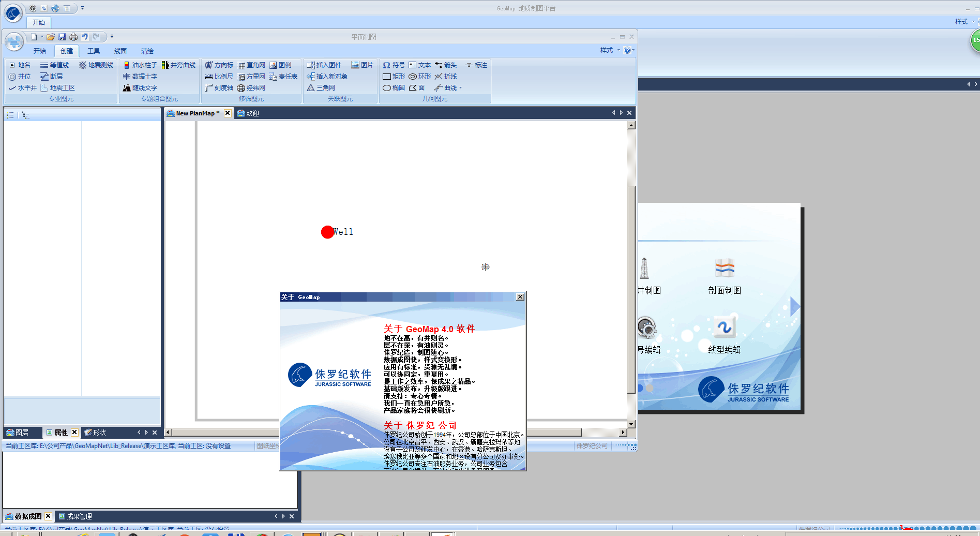Add a 方里网 kilometer grid
The height and width of the screenshot is (536, 980).
[x=252, y=77]
